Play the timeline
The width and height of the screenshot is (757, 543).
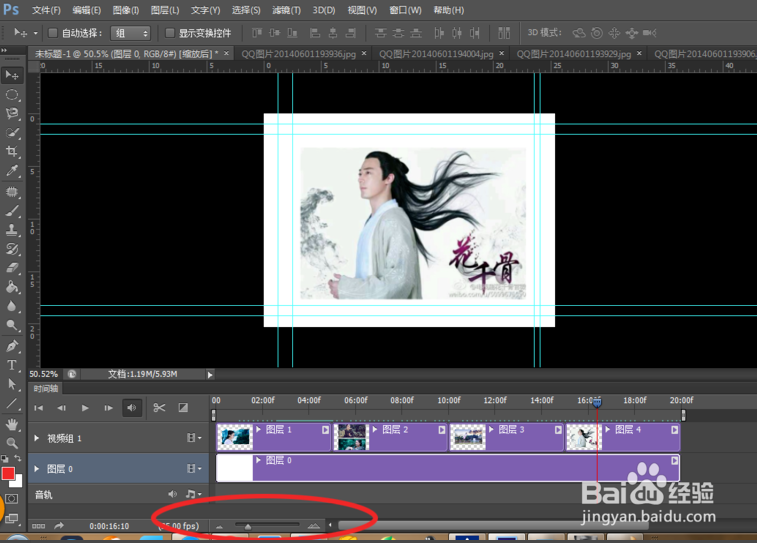pos(85,408)
